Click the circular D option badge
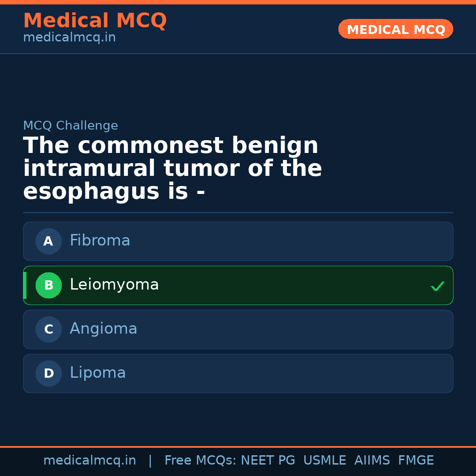The width and height of the screenshot is (476, 476). 48,373
